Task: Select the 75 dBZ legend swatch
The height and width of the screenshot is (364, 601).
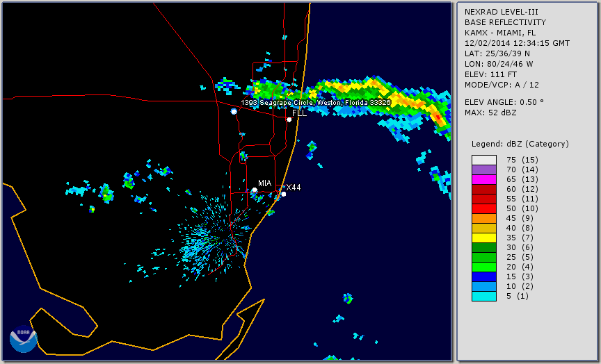Action: (484, 160)
